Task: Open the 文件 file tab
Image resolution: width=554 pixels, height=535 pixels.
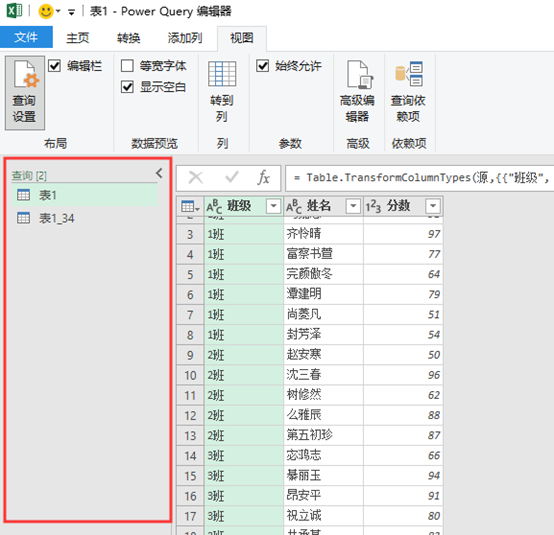Action: tap(26, 37)
